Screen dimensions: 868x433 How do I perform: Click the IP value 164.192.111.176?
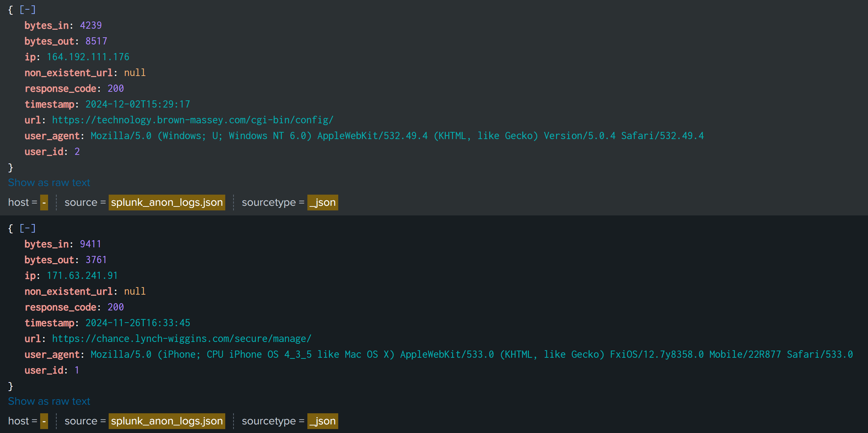pyautogui.click(x=88, y=57)
